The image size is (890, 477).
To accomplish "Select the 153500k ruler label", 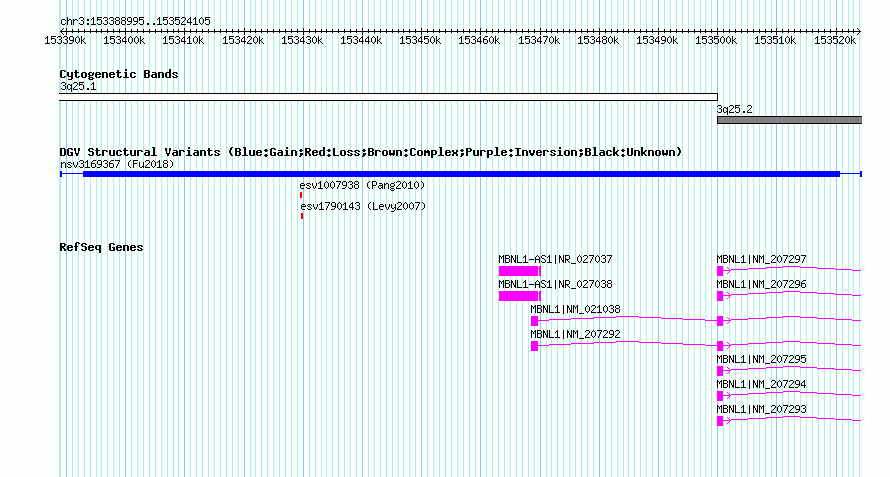I will [x=716, y=40].
